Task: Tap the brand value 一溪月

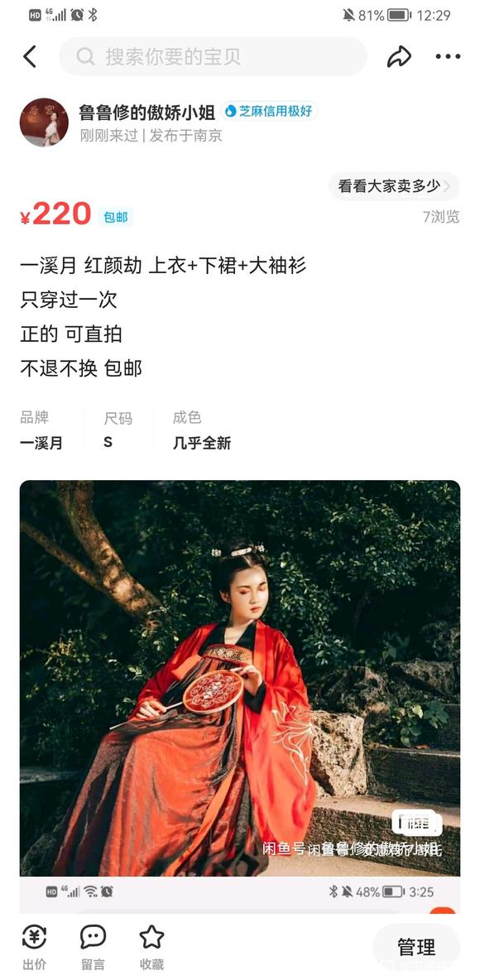Action: pos(41,443)
